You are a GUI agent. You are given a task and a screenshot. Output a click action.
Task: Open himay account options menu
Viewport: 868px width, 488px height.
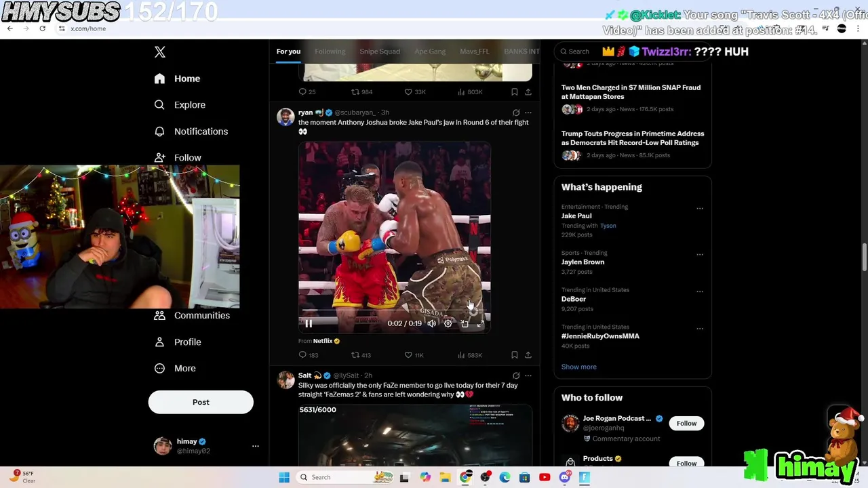click(256, 446)
